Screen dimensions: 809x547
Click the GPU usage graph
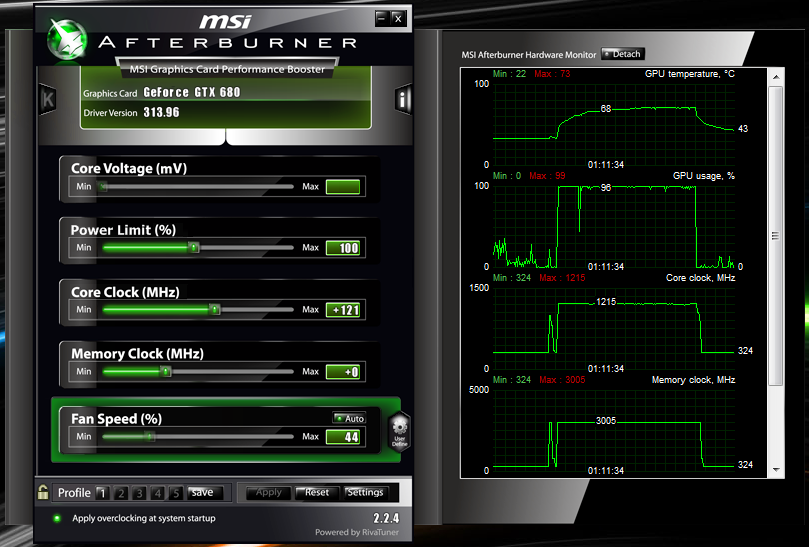click(x=614, y=226)
